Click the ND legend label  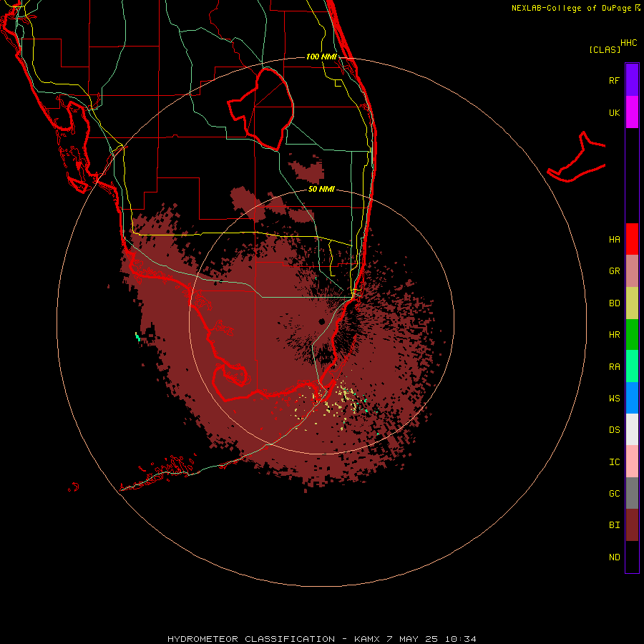pyautogui.click(x=614, y=557)
